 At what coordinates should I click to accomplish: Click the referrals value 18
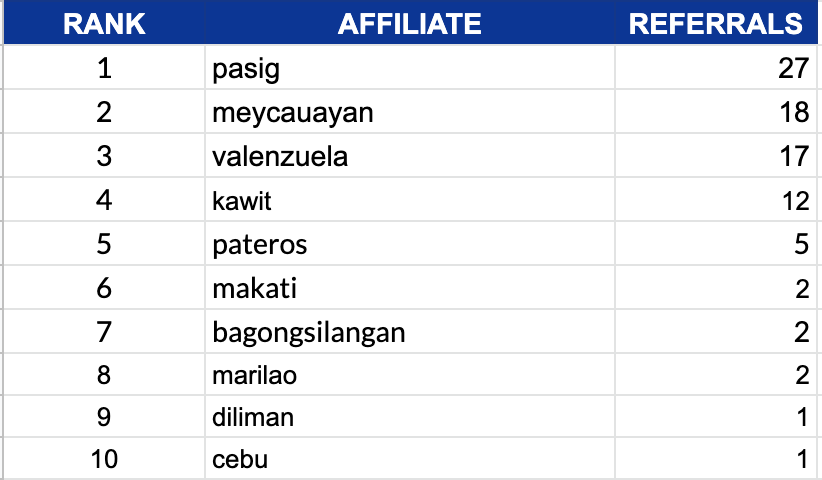click(x=793, y=113)
